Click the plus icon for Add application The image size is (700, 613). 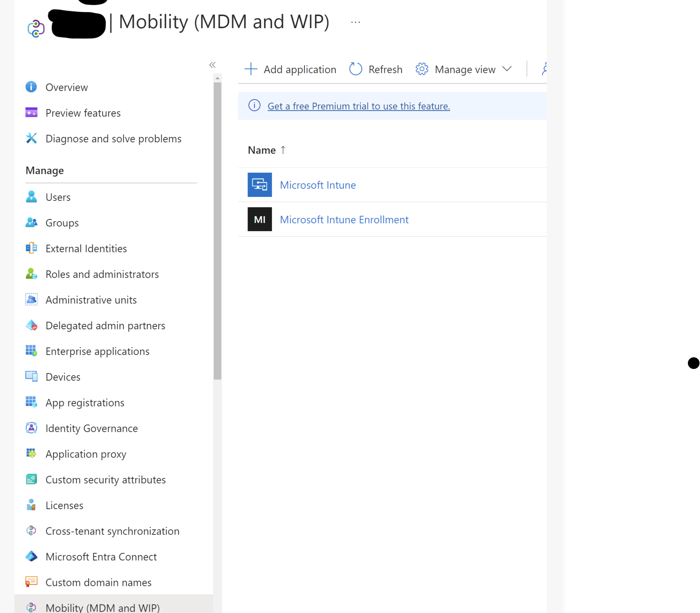(251, 69)
